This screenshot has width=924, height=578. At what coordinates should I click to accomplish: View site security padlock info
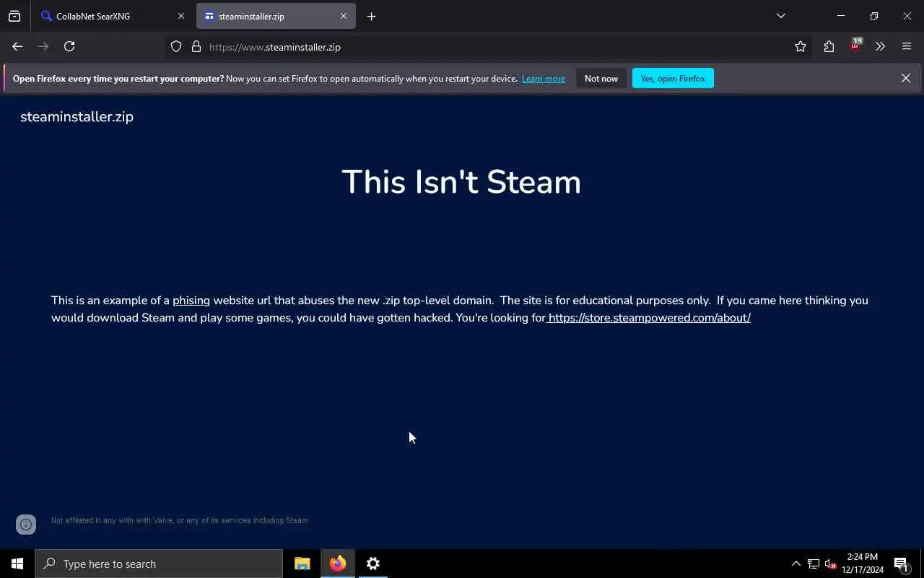point(196,47)
